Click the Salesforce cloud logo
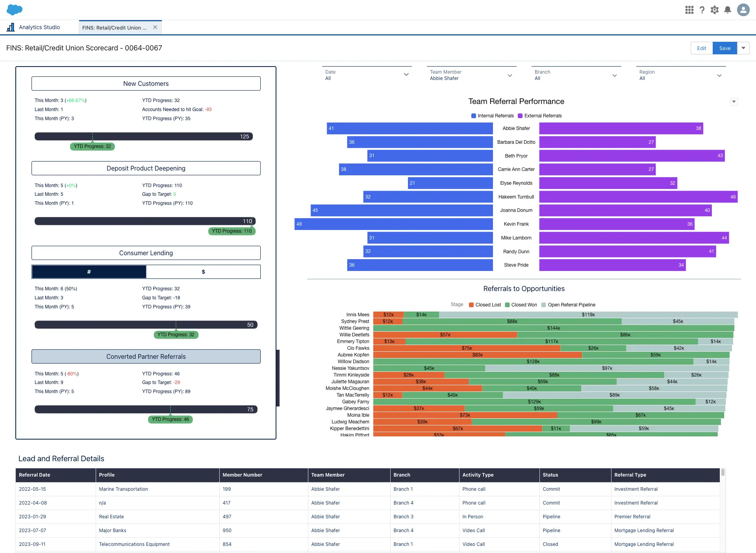The height and width of the screenshot is (553, 756). point(14,9)
